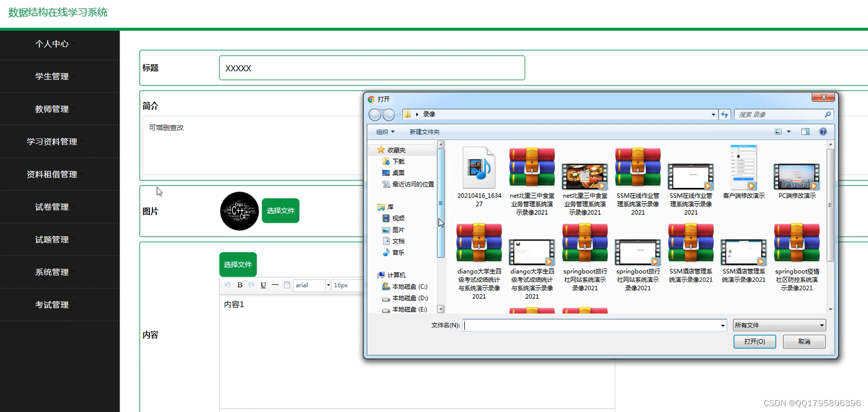Select the net北重三中食堂 RAR archive file
Viewport: 868px width, 412px height.
pos(532,181)
